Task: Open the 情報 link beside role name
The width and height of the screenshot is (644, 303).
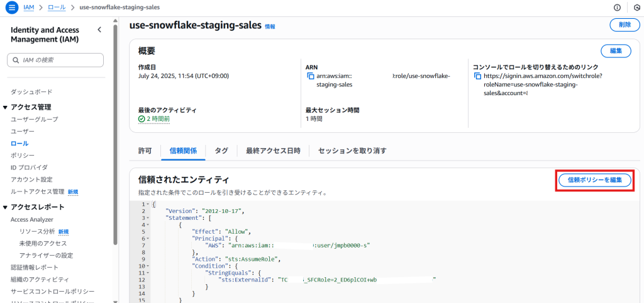Action: pos(270,26)
